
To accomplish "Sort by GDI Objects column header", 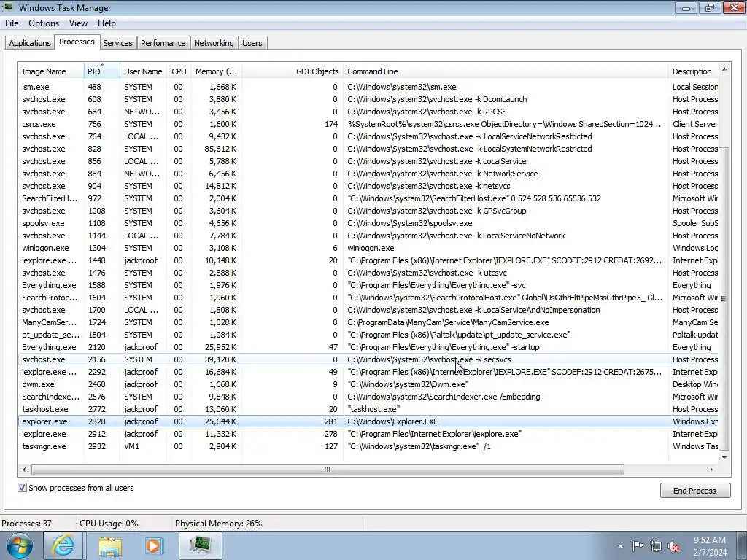I will (293, 71).
